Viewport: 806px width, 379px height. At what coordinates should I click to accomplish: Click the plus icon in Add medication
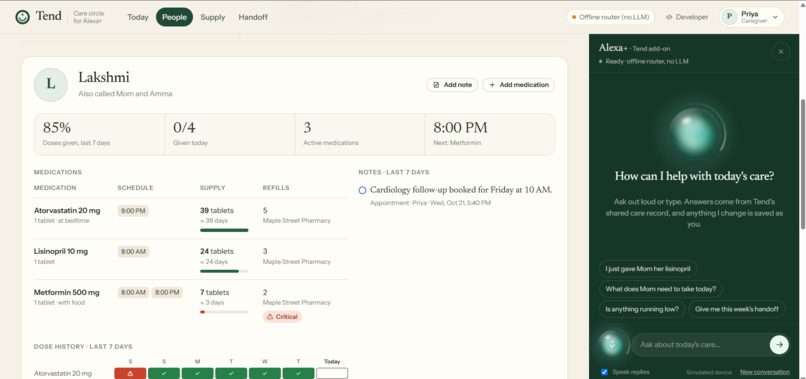click(x=492, y=85)
